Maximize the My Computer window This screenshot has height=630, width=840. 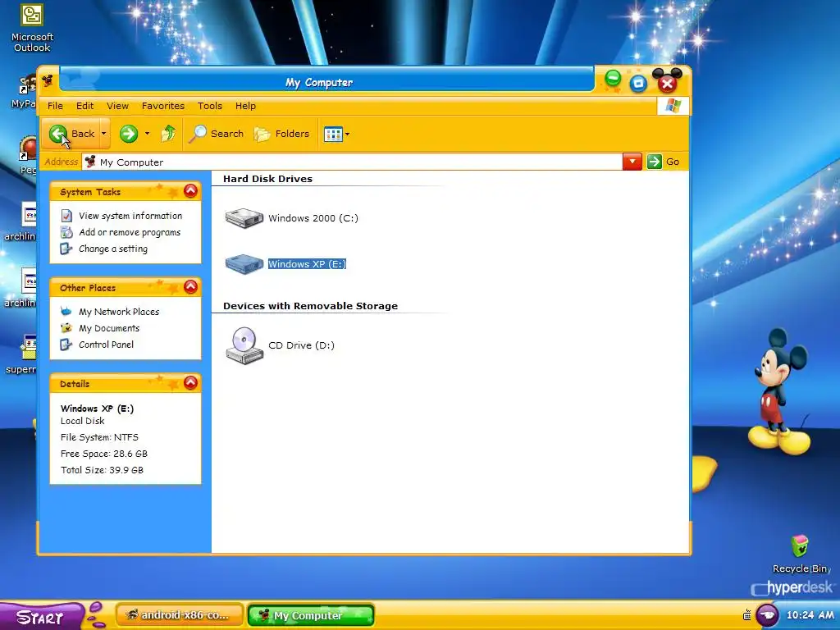click(x=638, y=83)
